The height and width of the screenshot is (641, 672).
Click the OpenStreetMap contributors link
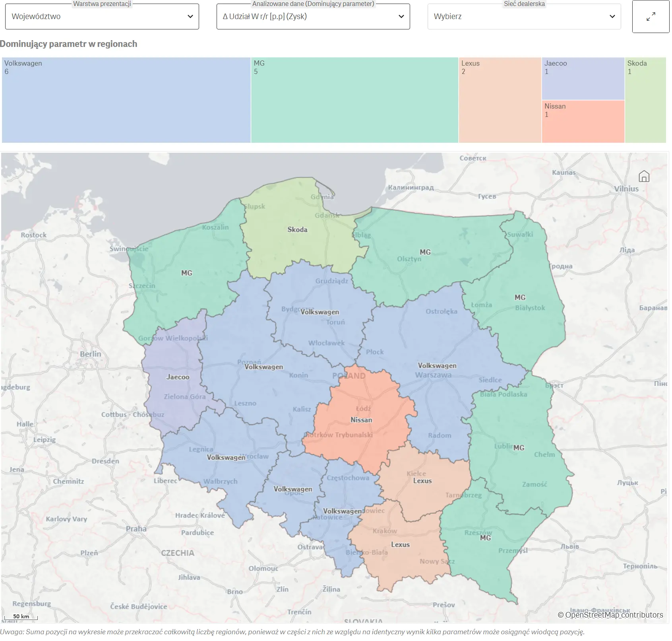click(614, 615)
